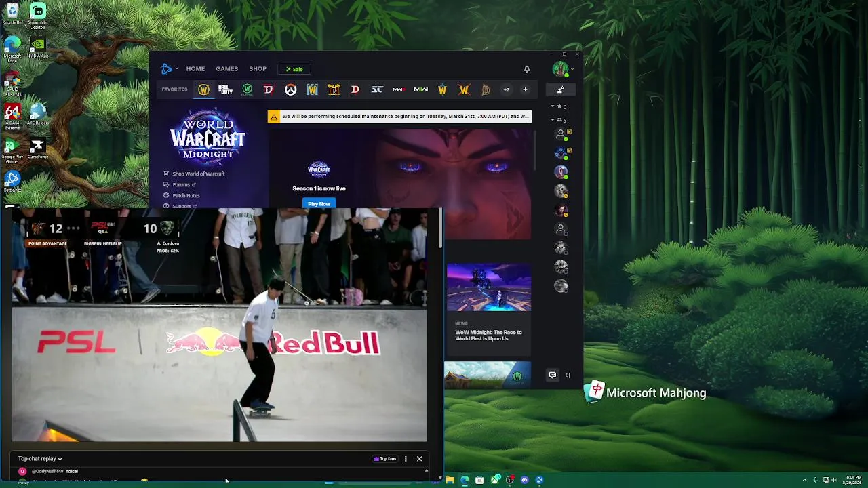Show the +2 more favorite games
The image size is (868, 488).
pos(506,89)
